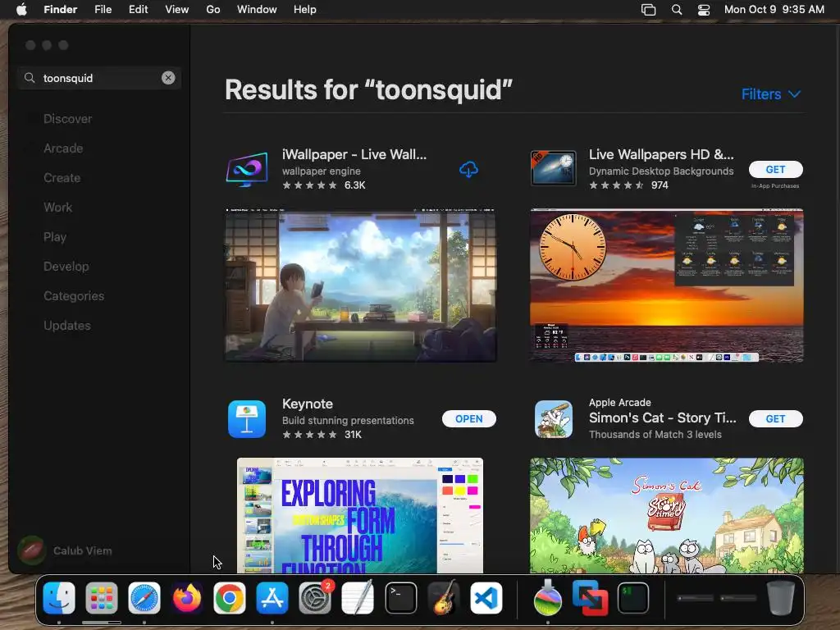
Task: Open the Apple menu
Action: pyautogui.click(x=21, y=10)
